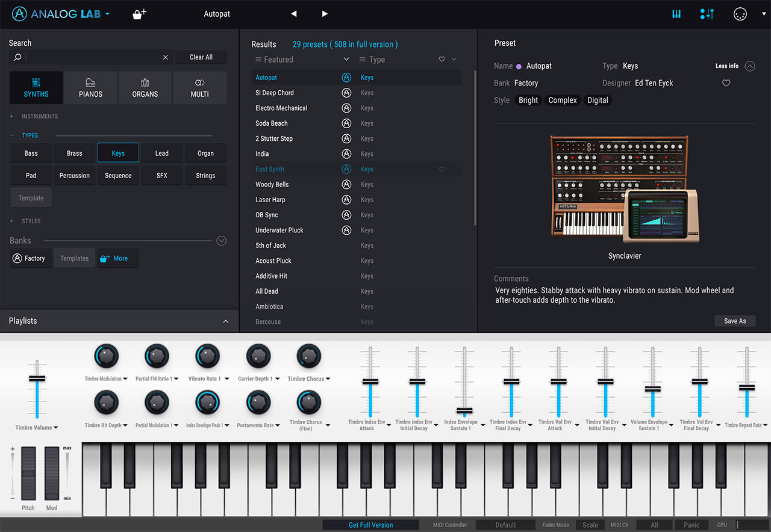Click the Index Envelope Sustain 1 fader handle
771x532 pixels.
coord(464,412)
